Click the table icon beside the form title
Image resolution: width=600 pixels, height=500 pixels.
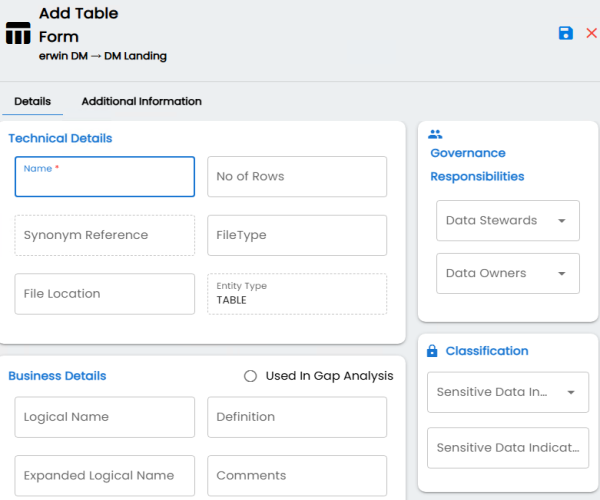[x=18, y=33]
